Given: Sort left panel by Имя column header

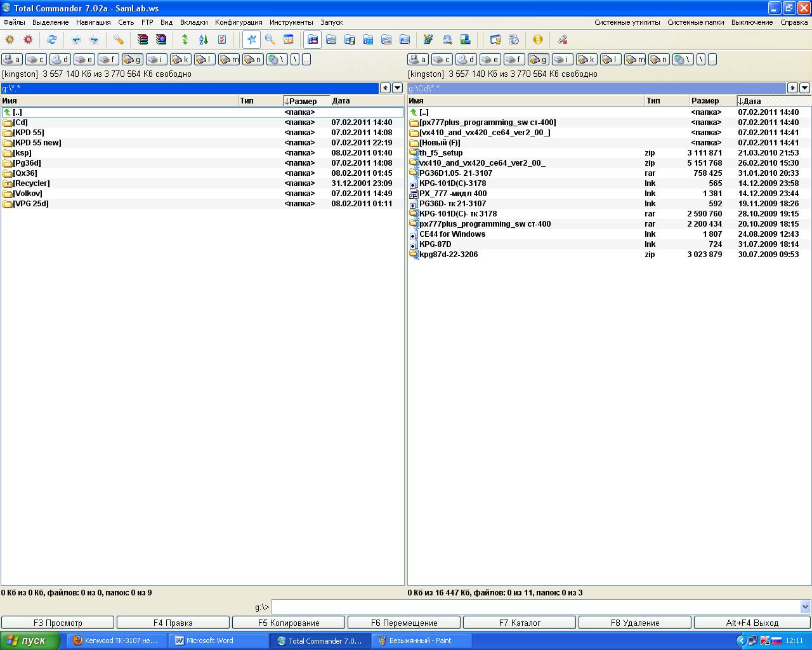Looking at the screenshot, I should (x=119, y=100).
